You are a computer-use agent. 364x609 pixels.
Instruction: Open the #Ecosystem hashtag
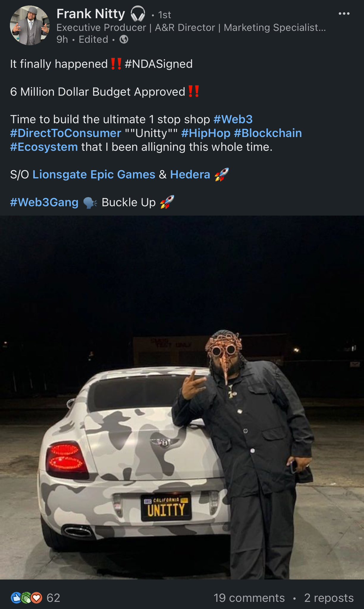(x=44, y=147)
